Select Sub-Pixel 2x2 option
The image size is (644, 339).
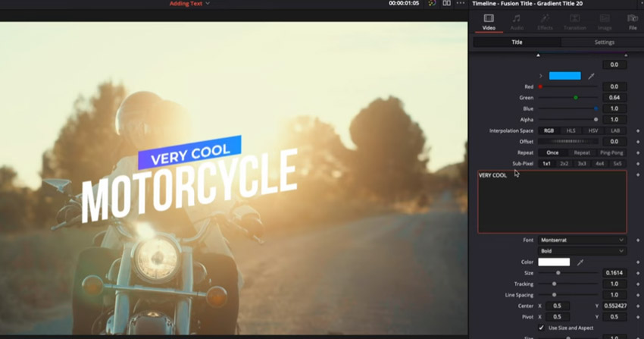tap(564, 164)
